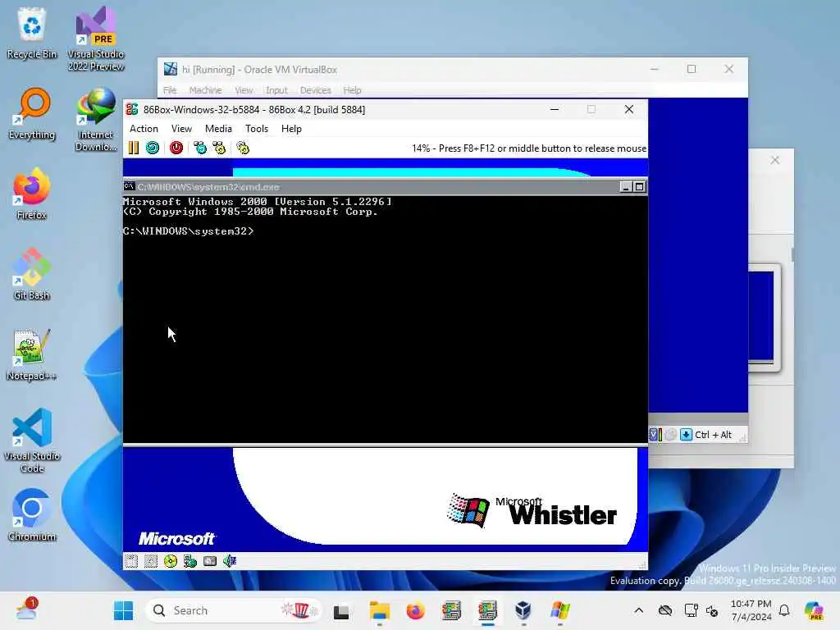The height and width of the screenshot is (630, 840).
Task: Open the 86Box View menu
Action: click(181, 129)
